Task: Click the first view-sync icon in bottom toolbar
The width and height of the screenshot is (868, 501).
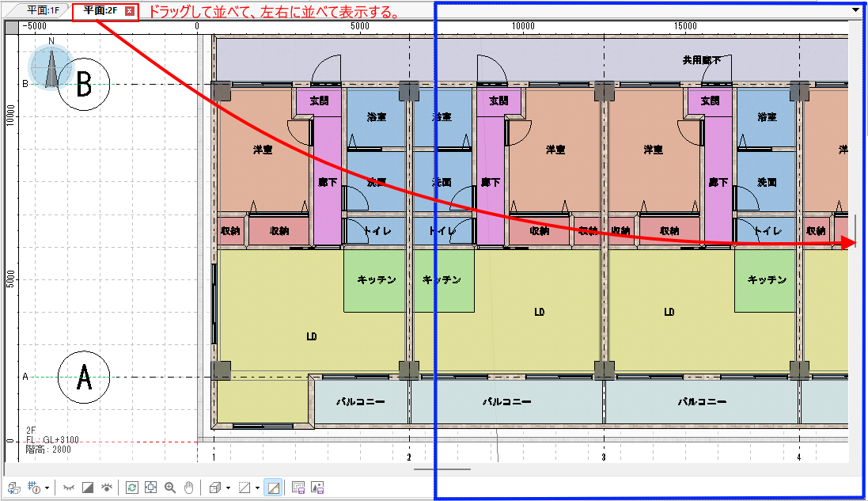Action: pos(13,488)
